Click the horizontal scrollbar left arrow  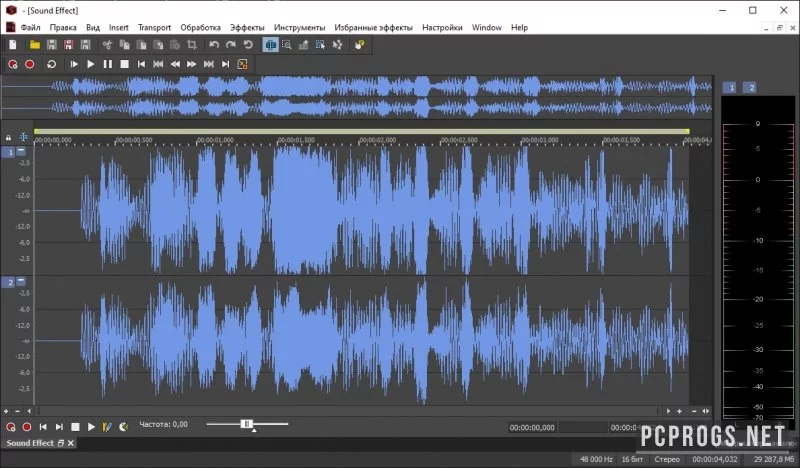29,411
